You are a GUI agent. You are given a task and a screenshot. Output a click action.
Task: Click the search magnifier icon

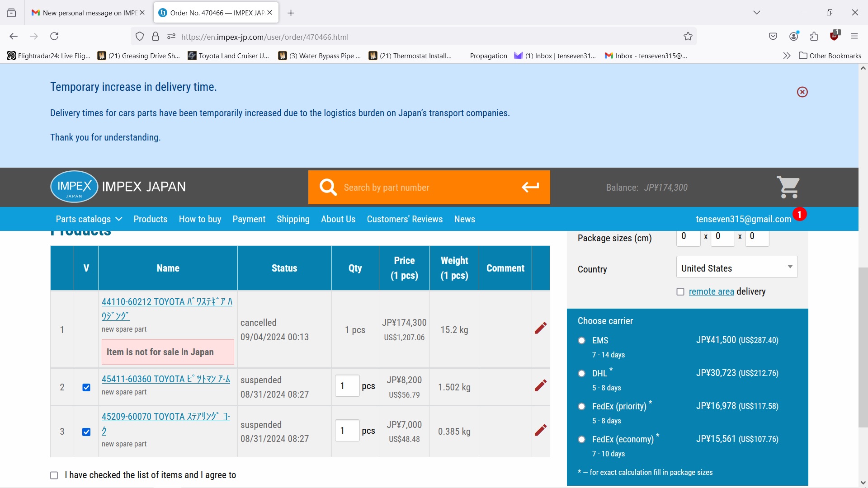(x=328, y=187)
